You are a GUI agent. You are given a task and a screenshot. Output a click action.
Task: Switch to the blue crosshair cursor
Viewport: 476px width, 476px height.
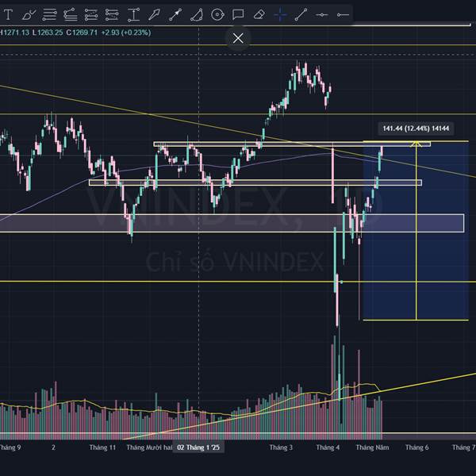coord(280,14)
